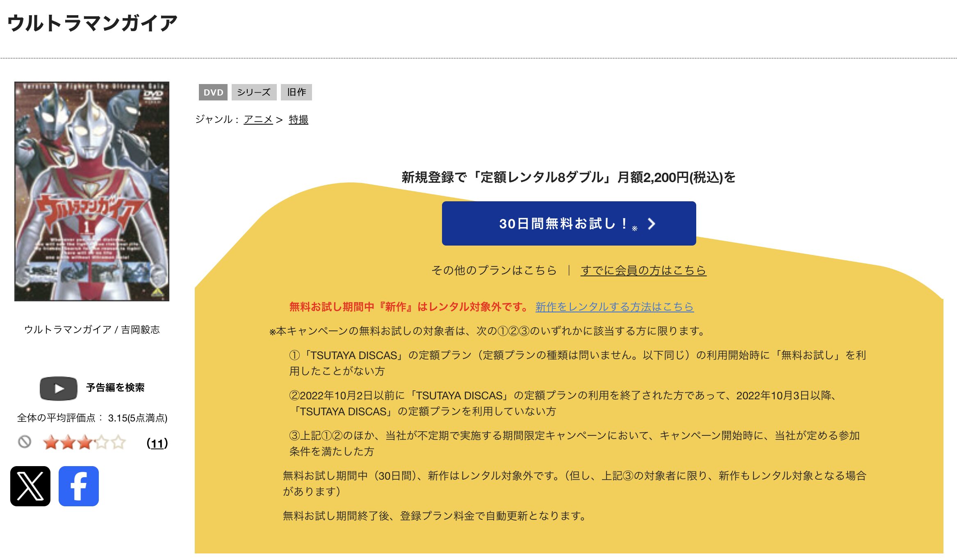Click 予告編を検索 text label
The width and height of the screenshot is (957, 560).
pyautogui.click(x=115, y=388)
